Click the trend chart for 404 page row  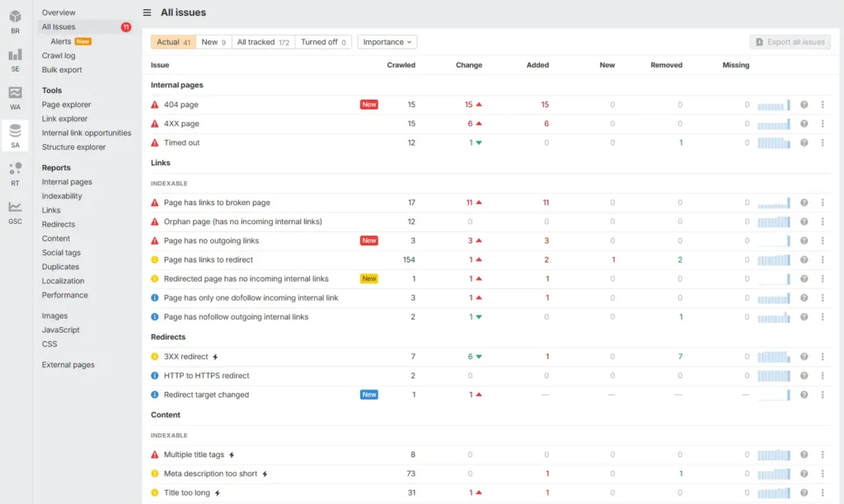pyautogui.click(x=774, y=105)
